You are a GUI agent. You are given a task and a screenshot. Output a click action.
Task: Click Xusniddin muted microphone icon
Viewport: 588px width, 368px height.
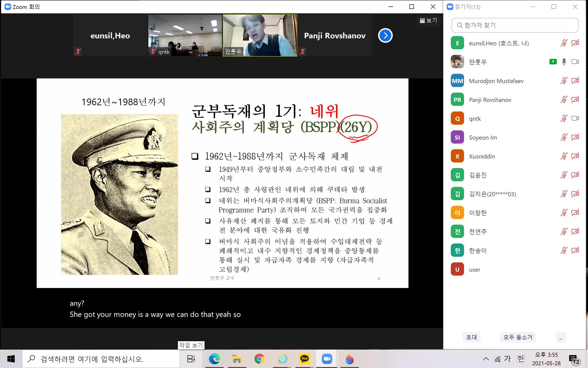(x=564, y=156)
